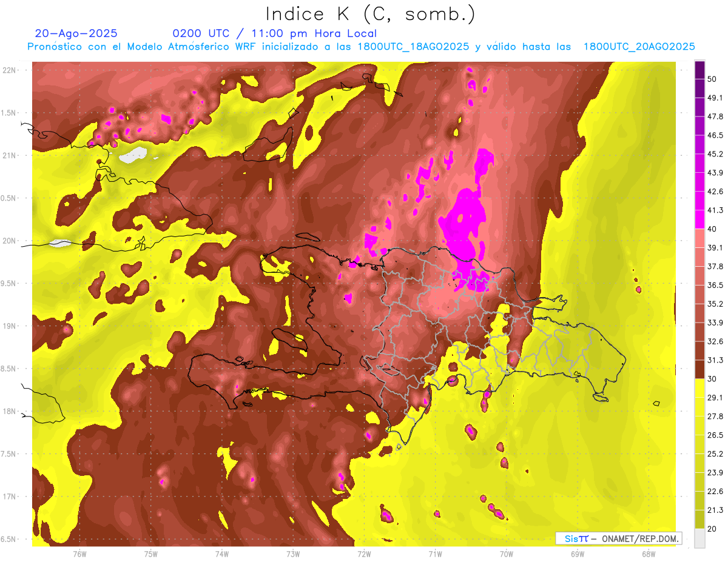Click the '0200 UTC / 11:00 pm Hora Local' text
The height and width of the screenshot is (562, 728).
tap(274, 34)
